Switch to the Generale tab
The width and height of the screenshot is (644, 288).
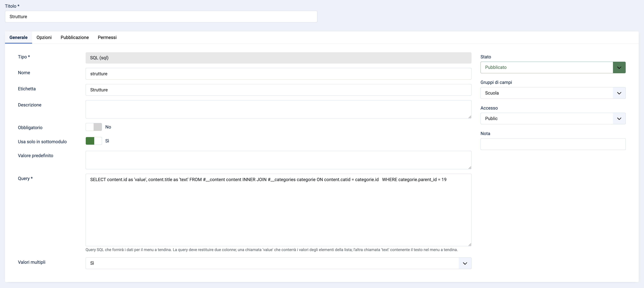point(18,38)
